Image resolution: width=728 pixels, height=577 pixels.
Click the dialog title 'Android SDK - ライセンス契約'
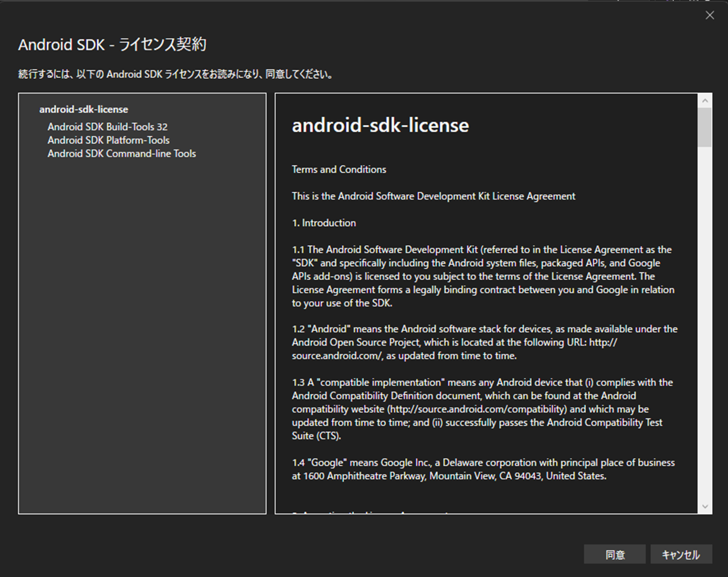tap(112, 45)
